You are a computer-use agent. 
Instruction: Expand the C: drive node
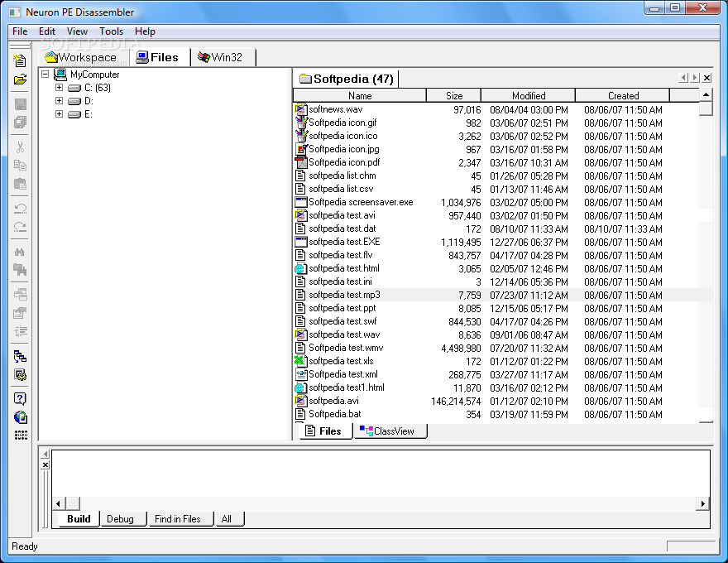point(59,87)
